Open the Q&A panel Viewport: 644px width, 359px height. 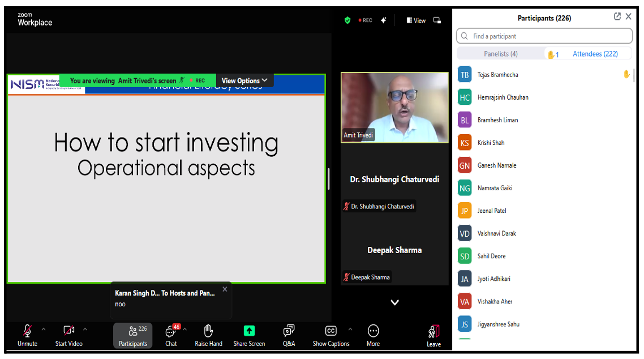[289, 335]
